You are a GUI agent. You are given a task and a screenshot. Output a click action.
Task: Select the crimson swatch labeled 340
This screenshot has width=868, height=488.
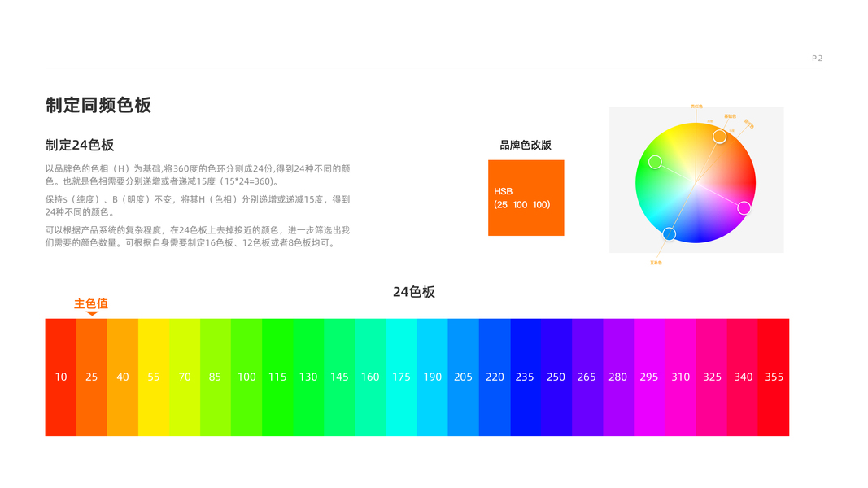pyautogui.click(x=743, y=377)
